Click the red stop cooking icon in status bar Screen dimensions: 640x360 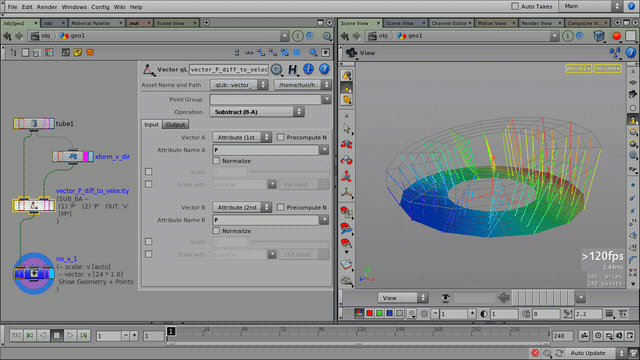(535, 353)
